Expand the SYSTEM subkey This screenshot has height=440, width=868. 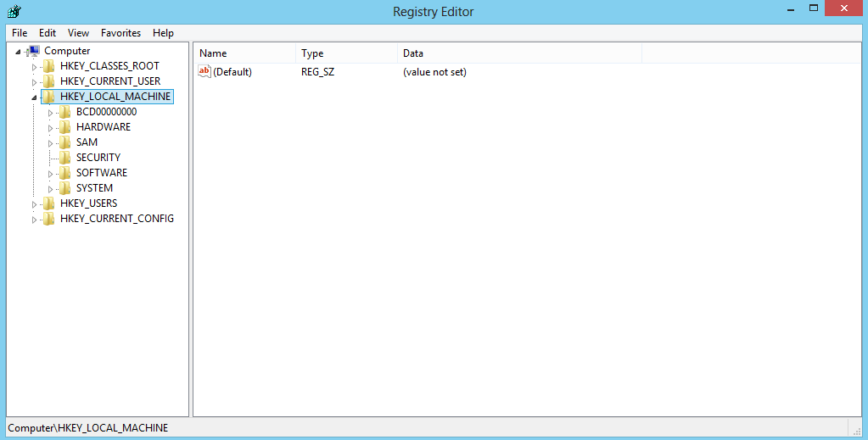click(x=50, y=189)
